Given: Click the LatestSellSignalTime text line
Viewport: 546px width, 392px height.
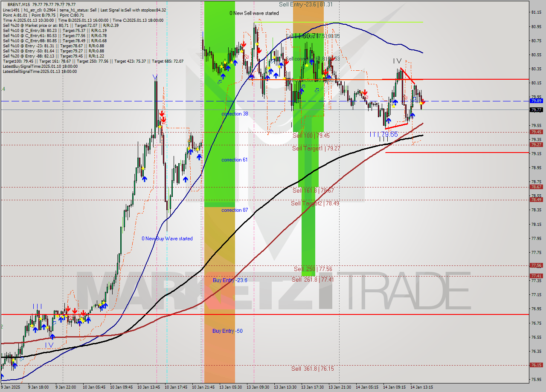Looking at the screenshot, I should pos(40,71).
